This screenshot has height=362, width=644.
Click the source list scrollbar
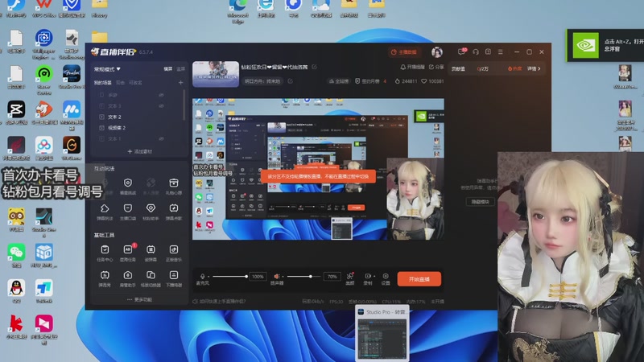pos(184,105)
